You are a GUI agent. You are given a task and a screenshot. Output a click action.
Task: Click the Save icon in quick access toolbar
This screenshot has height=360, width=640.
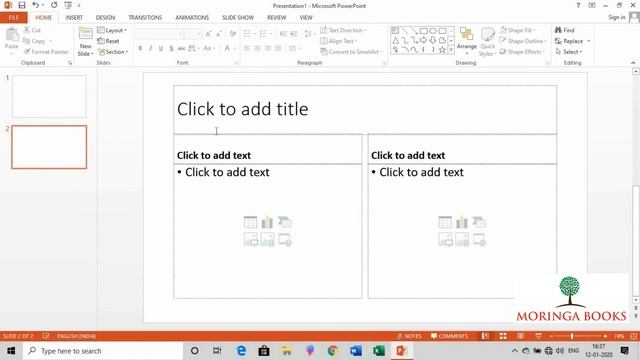[22, 5]
